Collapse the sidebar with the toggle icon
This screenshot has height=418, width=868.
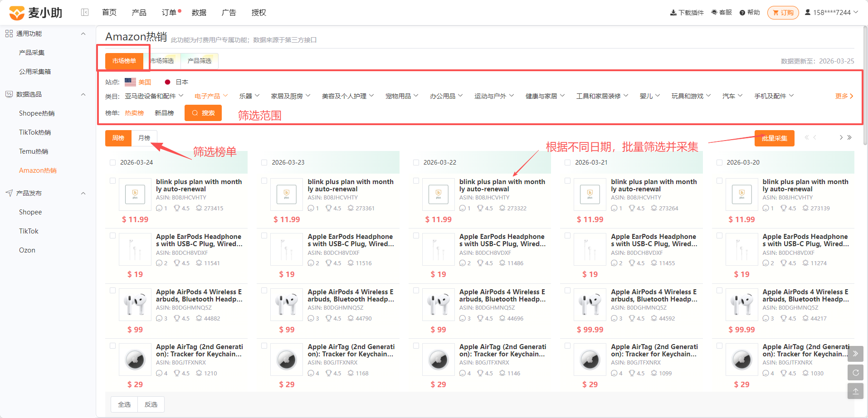85,12
